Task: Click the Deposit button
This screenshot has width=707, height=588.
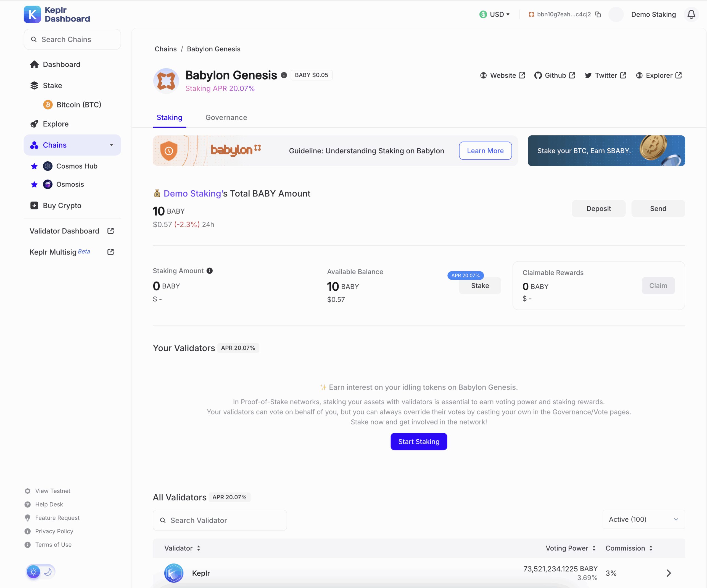Action: click(598, 208)
